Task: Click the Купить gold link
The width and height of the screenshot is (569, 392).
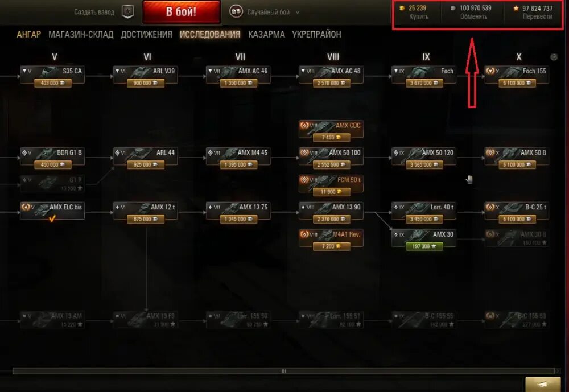Action: (x=418, y=16)
